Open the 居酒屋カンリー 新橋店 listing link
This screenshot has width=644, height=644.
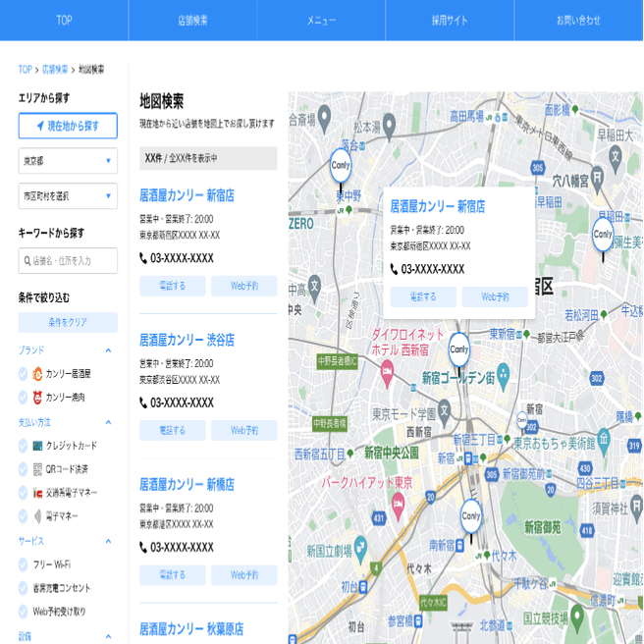coord(187,485)
